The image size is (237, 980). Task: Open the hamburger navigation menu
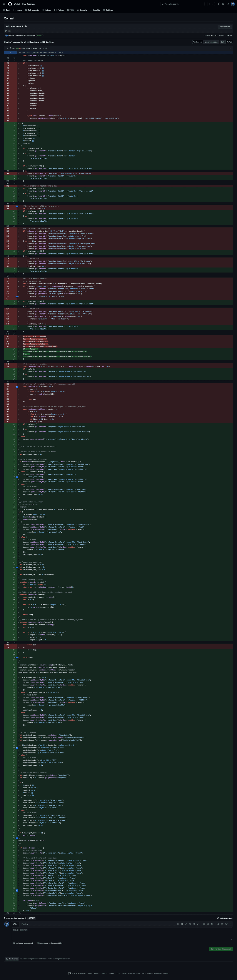(x=4, y=4)
